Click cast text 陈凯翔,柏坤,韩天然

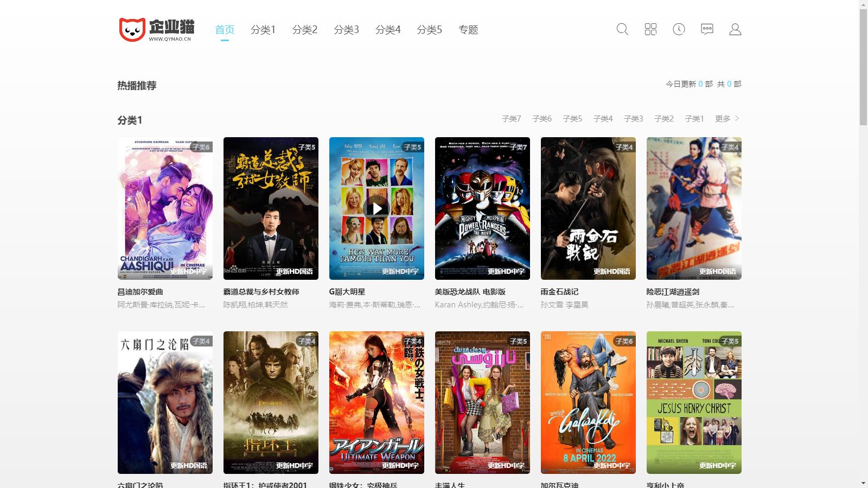coord(256,305)
